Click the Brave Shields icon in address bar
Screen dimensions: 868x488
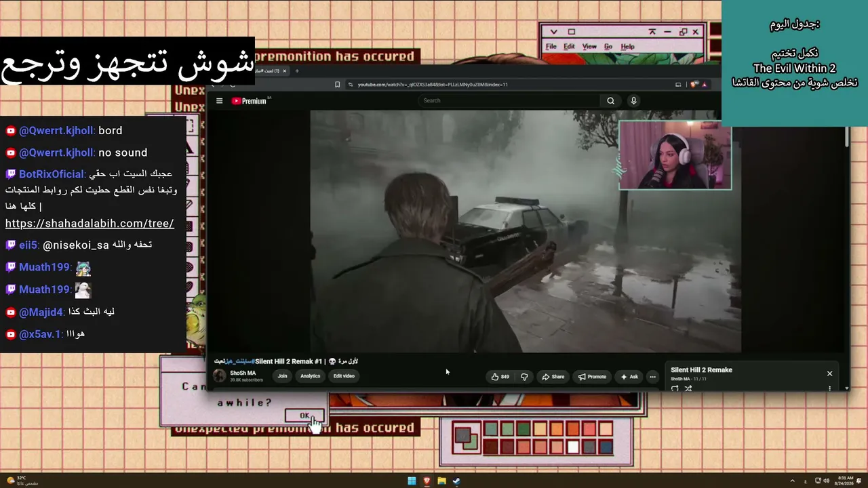tap(693, 85)
